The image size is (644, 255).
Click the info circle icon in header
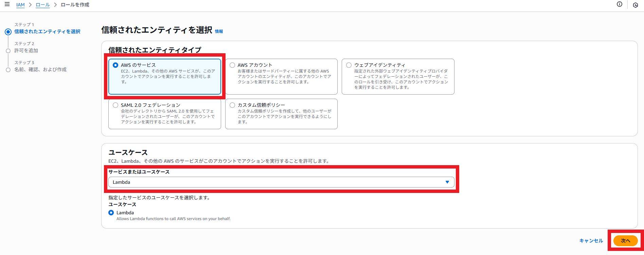pos(620,4)
